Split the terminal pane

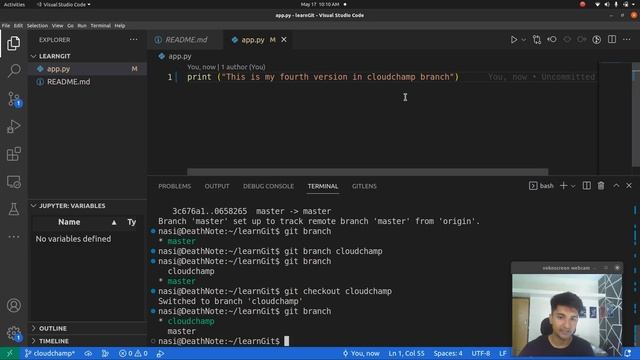tap(587, 186)
